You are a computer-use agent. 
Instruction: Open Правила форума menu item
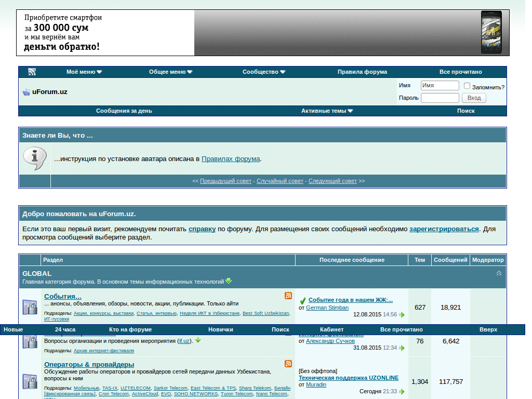click(x=362, y=72)
